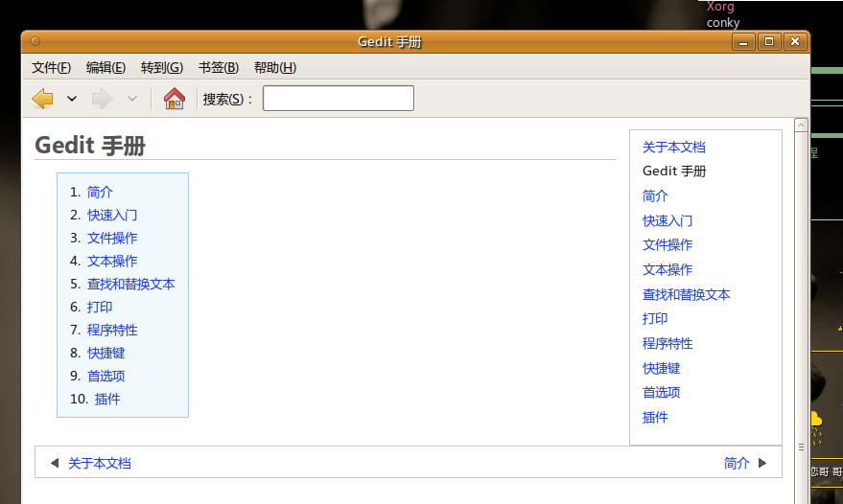This screenshot has height=504, width=843.
Task: Maximize the Gedit 手册 window
Action: click(x=769, y=42)
